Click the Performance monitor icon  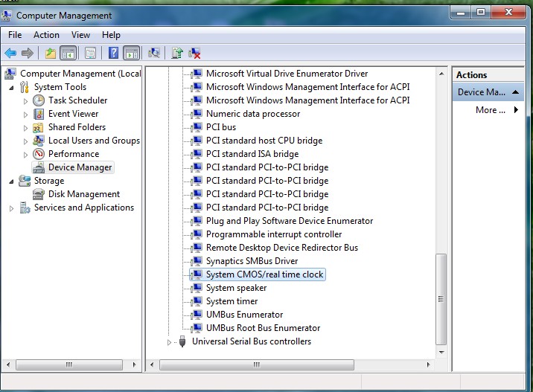[39, 154]
